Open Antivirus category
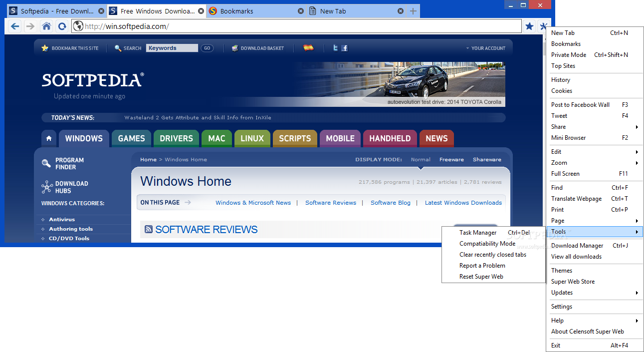The width and height of the screenshot is (644, 352). (62, 220)
